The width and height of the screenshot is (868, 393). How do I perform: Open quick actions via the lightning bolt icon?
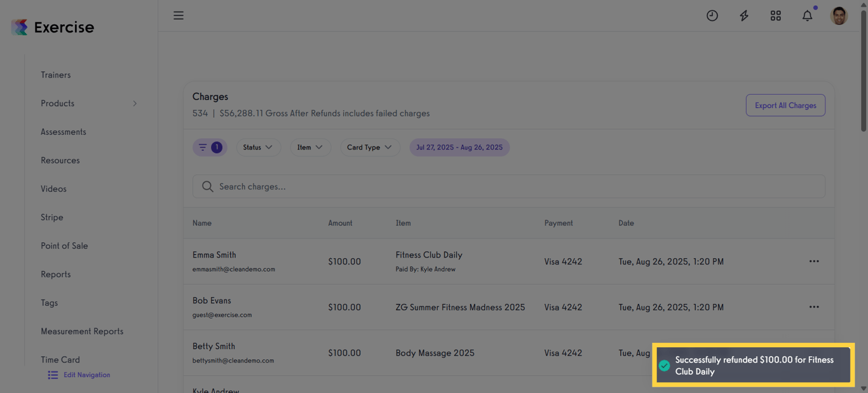(743, 15)
